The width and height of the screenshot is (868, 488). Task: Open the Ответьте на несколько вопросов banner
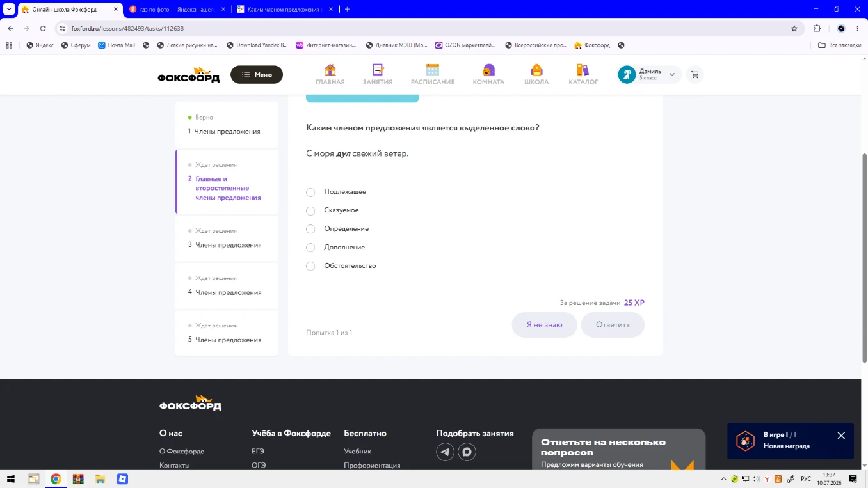click(x=618, y=450)
